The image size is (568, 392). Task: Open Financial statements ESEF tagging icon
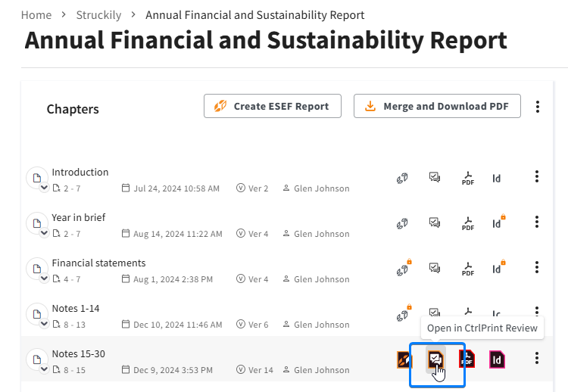pos(403,269)
